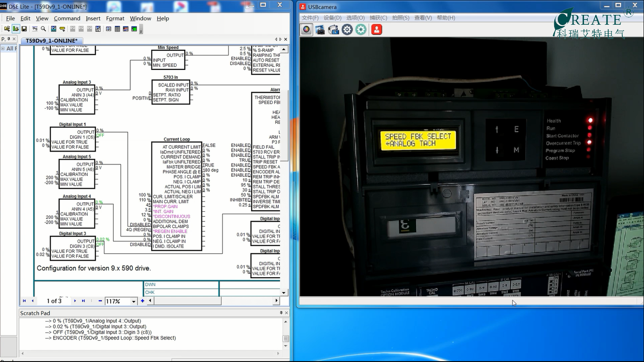Click the teal gear settings icon
The width and height of the screenshot is (644, 362).
click(x=361, y=29)
